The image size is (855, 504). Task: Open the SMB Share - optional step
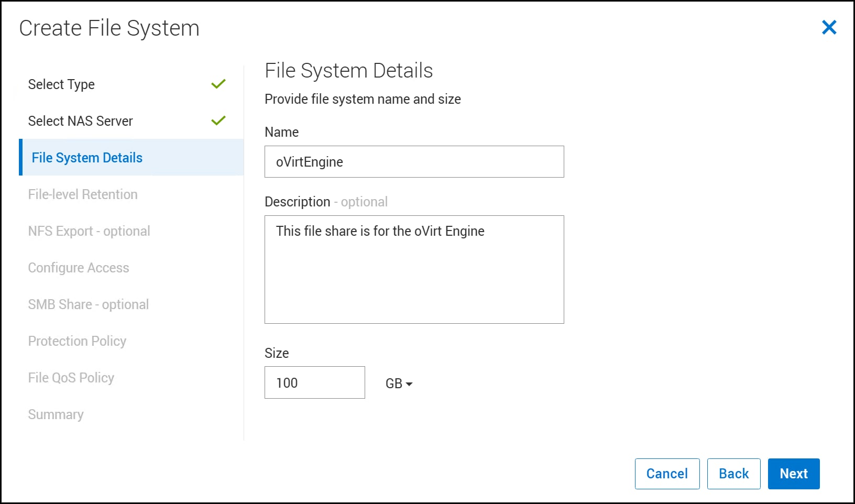pos(89,304)
